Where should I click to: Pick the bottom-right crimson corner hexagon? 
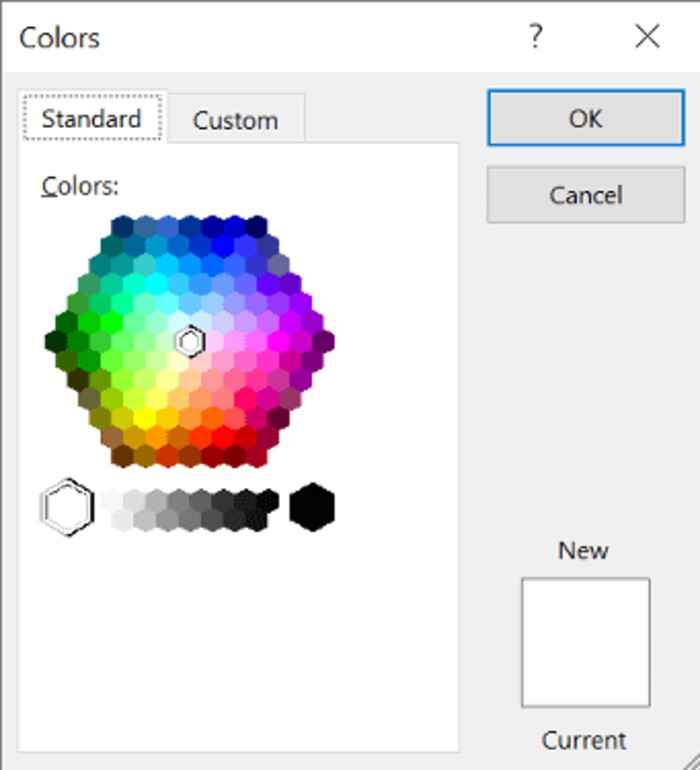click(x=256, y=455)
